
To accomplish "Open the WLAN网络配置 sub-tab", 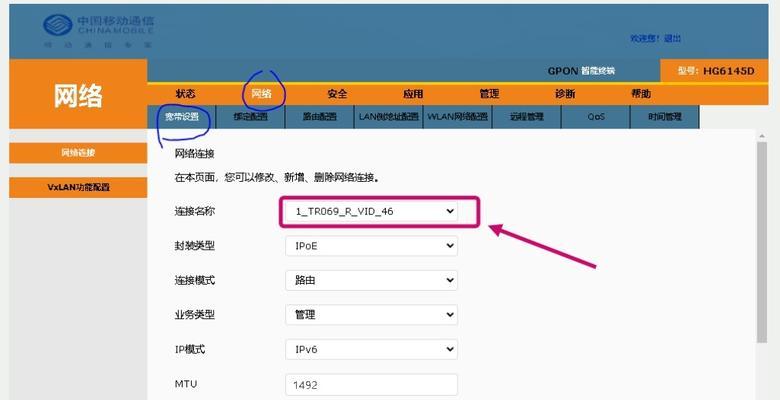I will [x=458, y=117].
